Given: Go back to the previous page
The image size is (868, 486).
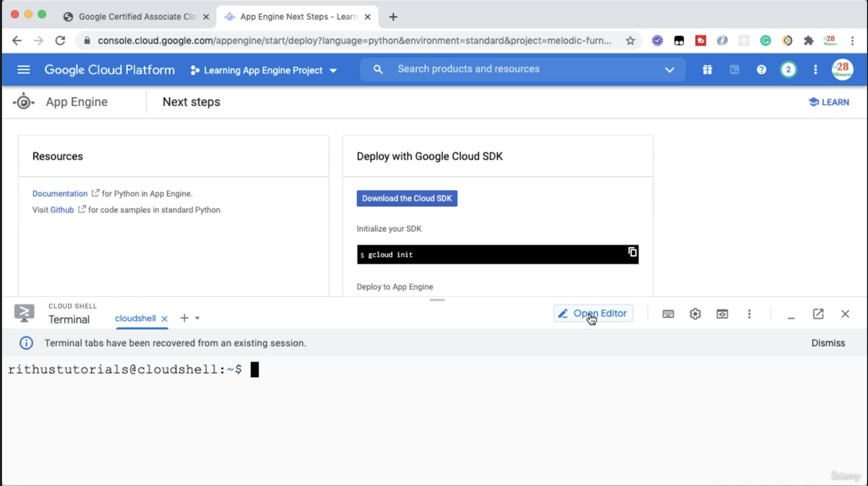Looking at the screenshot, I should 17,41.
